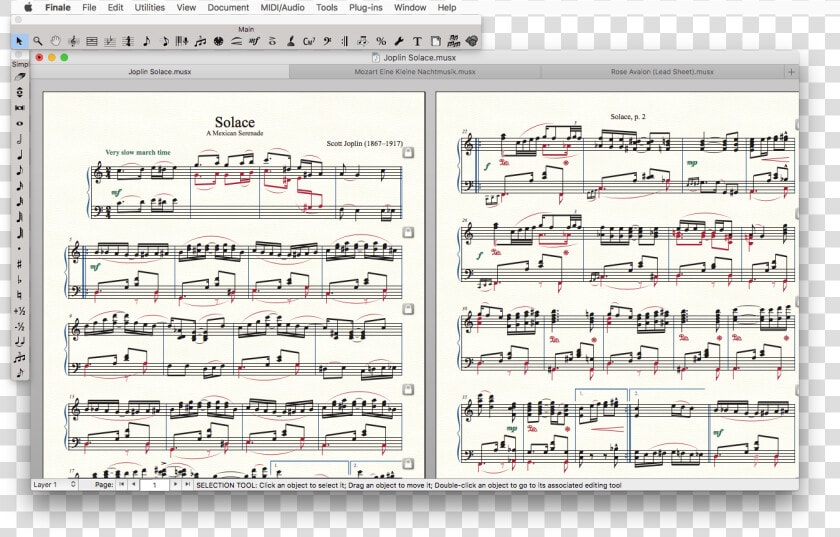
Task: Choose the Key Signature treble clef tool
Action: 74,41
